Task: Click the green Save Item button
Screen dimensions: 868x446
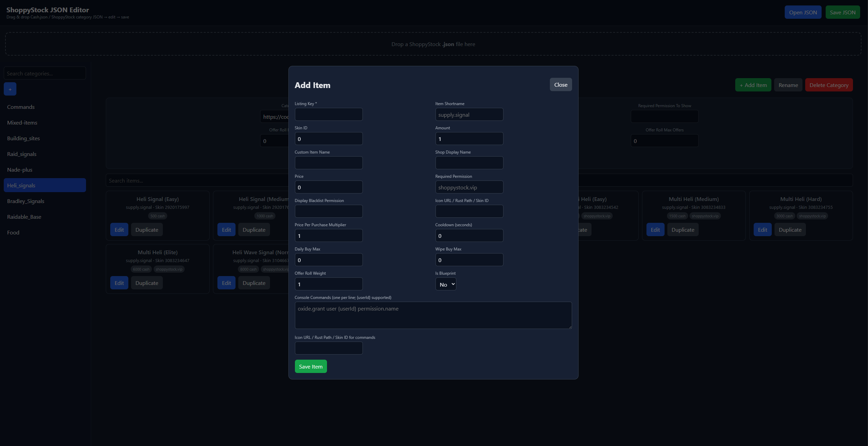Action: (x=311, y=366)
